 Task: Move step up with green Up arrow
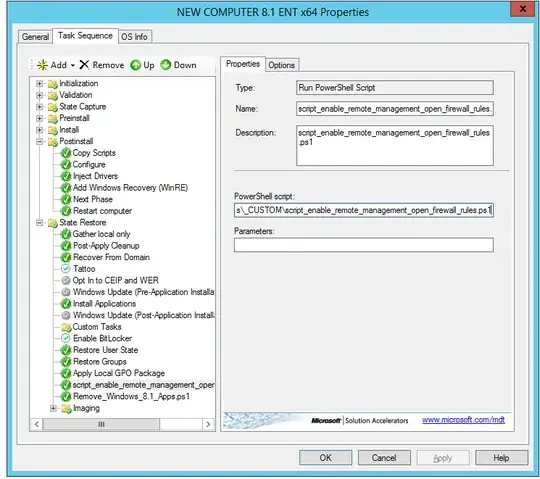coord(136,65)
